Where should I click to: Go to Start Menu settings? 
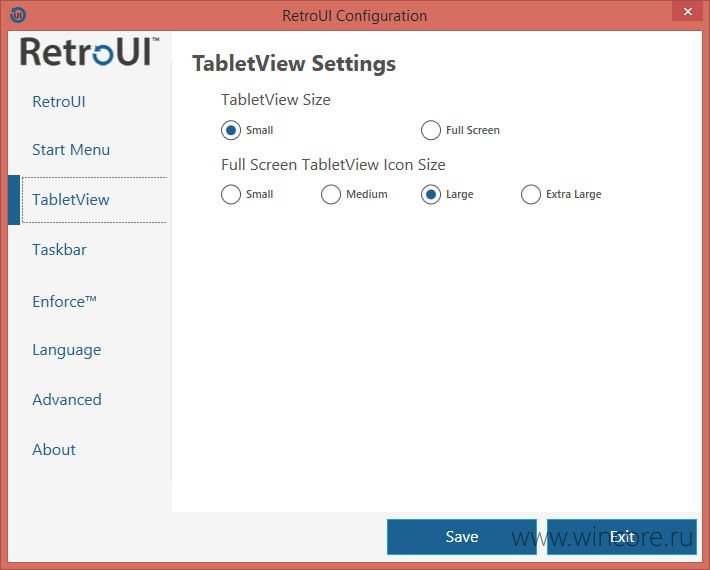(x=71, y=150)
